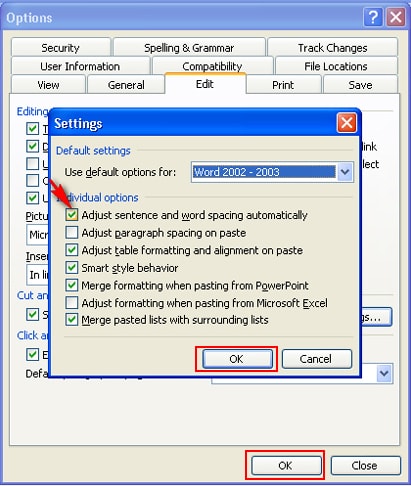
Task: Toggle Adjust table formatting and alignment on paste
Action: click(72, 250)
